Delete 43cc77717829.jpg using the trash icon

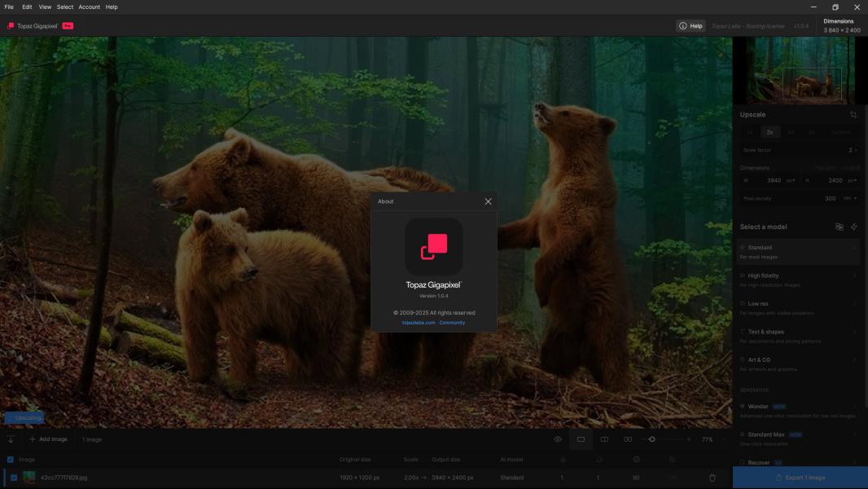pyautogui.click(x=712, y=478)
